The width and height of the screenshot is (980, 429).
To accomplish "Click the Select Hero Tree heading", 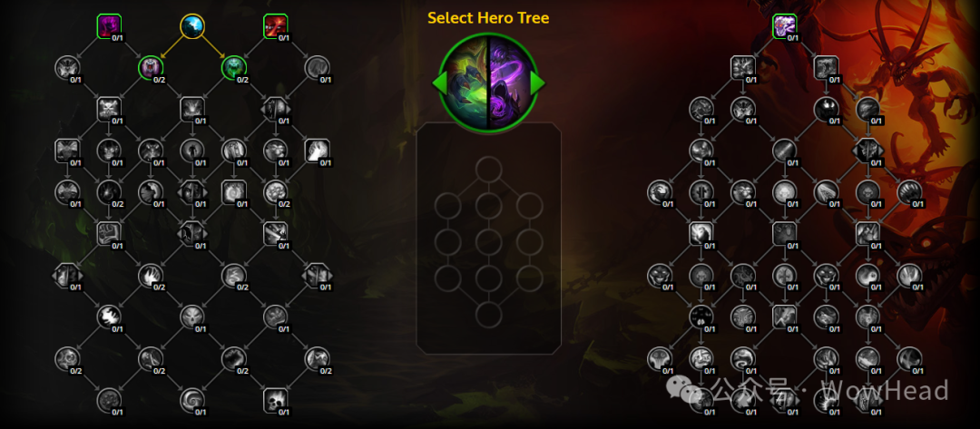I will [x=488, y=17].
